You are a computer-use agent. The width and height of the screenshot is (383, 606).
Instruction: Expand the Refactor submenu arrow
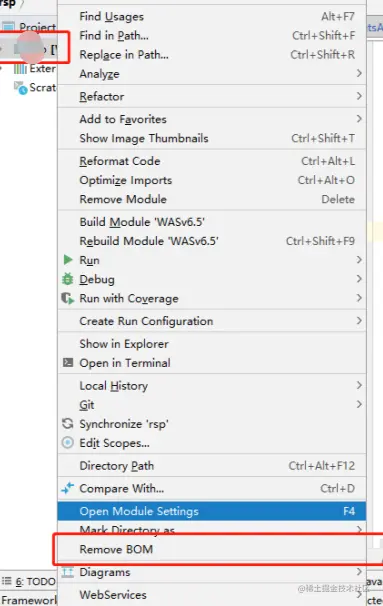click(359, 96)
